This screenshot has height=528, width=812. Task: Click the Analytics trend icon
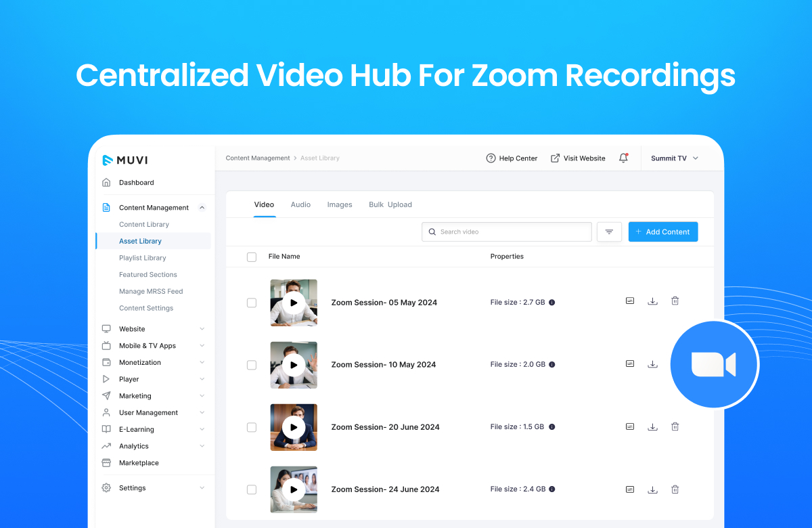(x=106, y=446)
